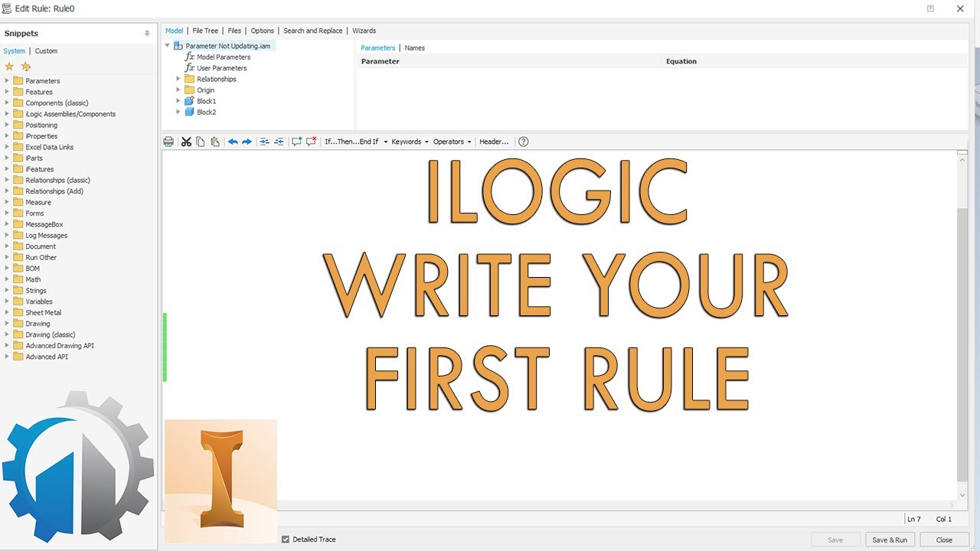Viewport: 980px width, 551px height.
Task: Select User Parameters in the tree
Action: [221, 68]
